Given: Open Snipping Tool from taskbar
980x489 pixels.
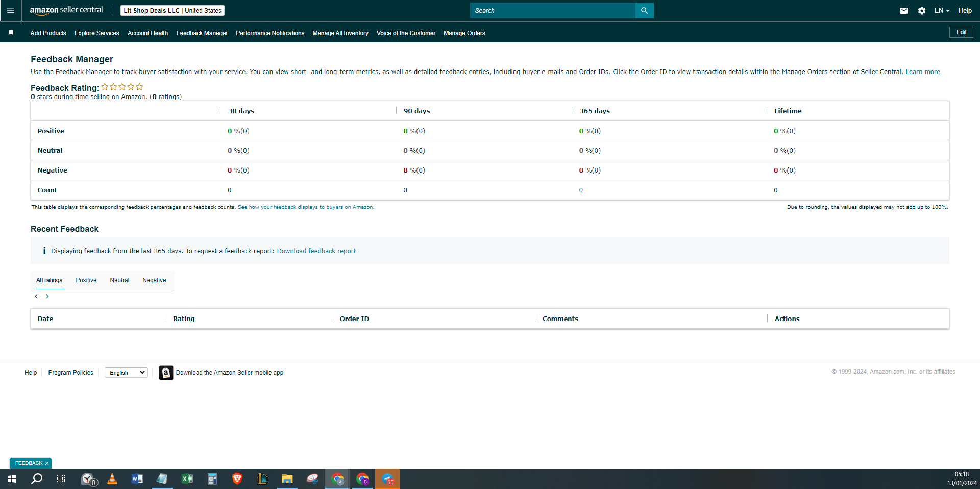Looking at the screenshot, I should (312, 479).
